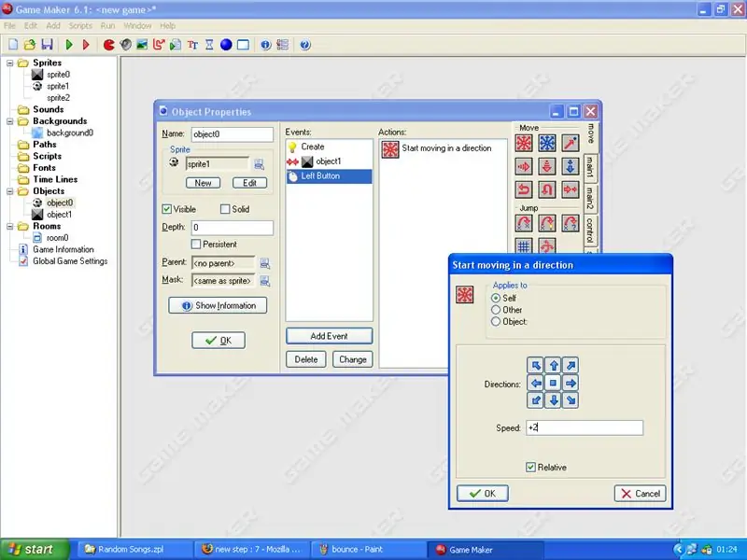Add a font using the TT icon
The image size is (747, 560).
point(192,45)
